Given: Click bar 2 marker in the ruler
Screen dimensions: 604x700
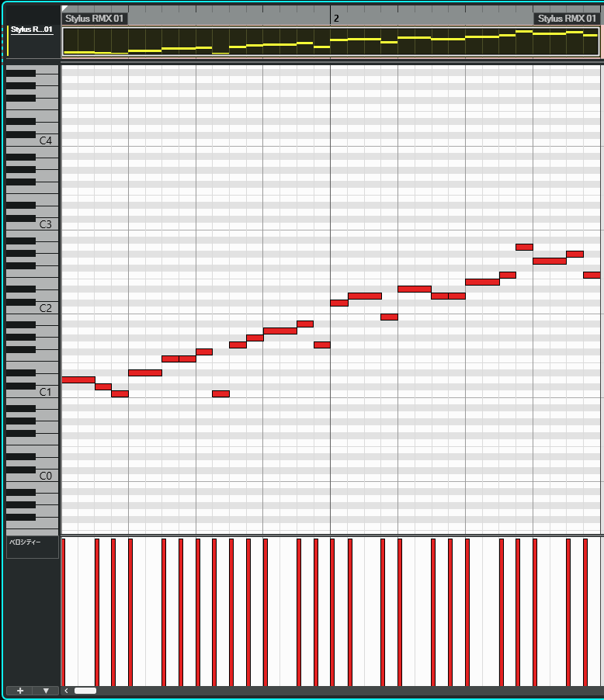Looking at the screenshot, I should [x=336, y=19].
